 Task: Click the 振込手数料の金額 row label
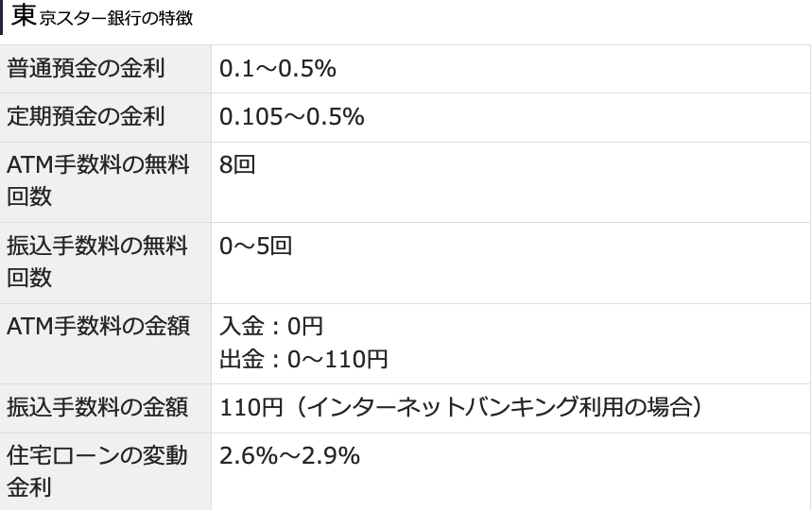(x=97, y=408)
